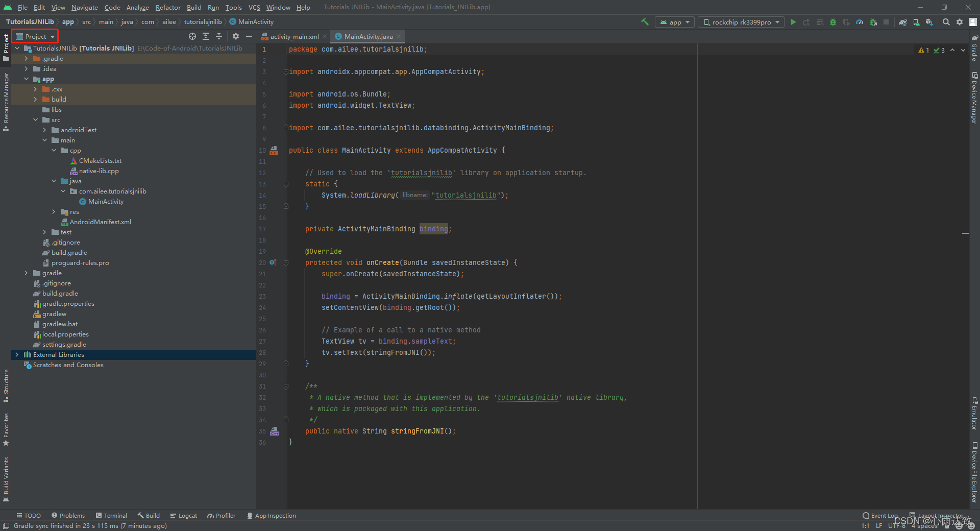980x531 pixels.
Task: Click the Profile app gauge icon
Action: pyautogui.click(x=860, y=22)
